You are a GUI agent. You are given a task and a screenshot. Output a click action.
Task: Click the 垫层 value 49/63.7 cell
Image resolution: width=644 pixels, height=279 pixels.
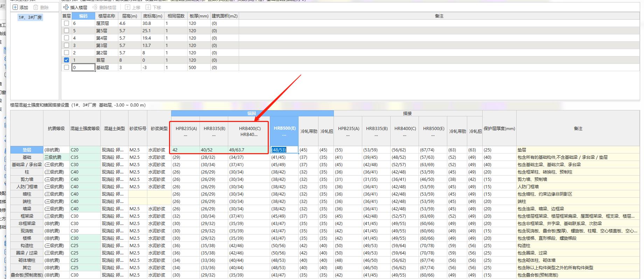coord(249,150)
